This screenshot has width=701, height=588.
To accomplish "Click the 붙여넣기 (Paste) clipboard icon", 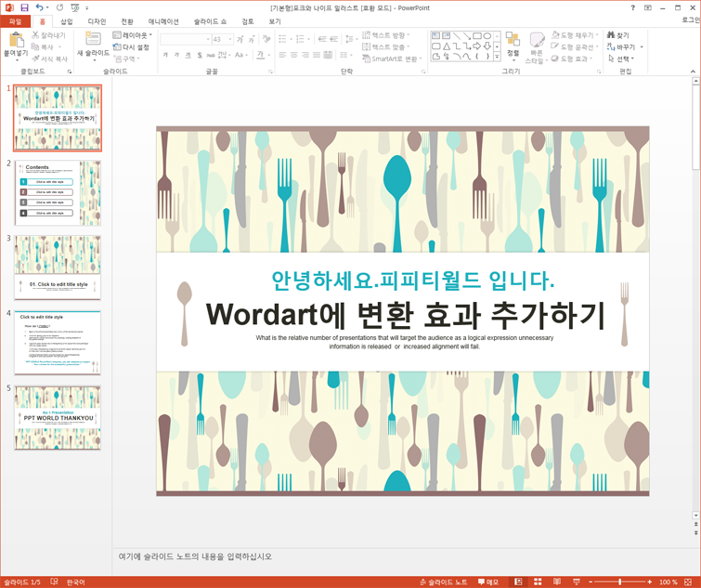I will pos(17,40).
